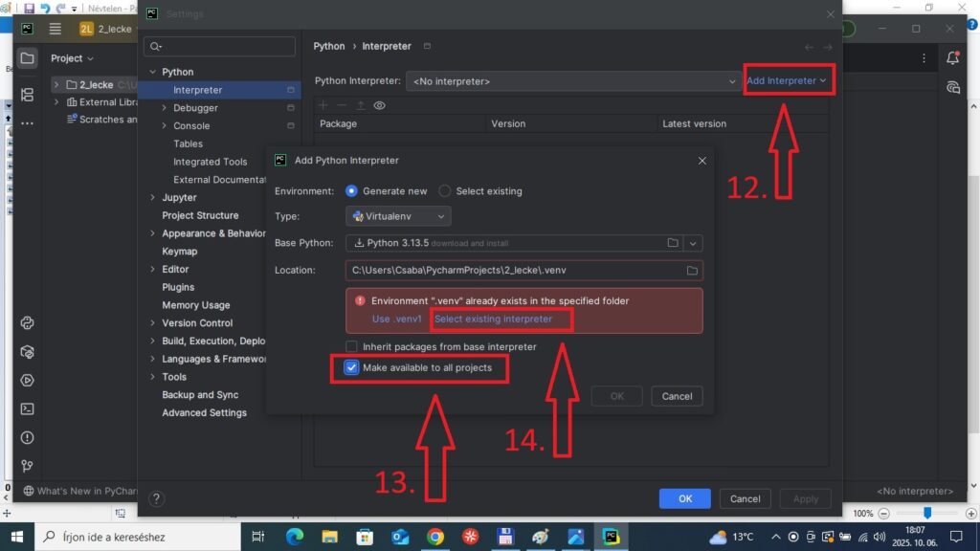Enable Inherit packages from base interpreter

click(x=352, y=346)
